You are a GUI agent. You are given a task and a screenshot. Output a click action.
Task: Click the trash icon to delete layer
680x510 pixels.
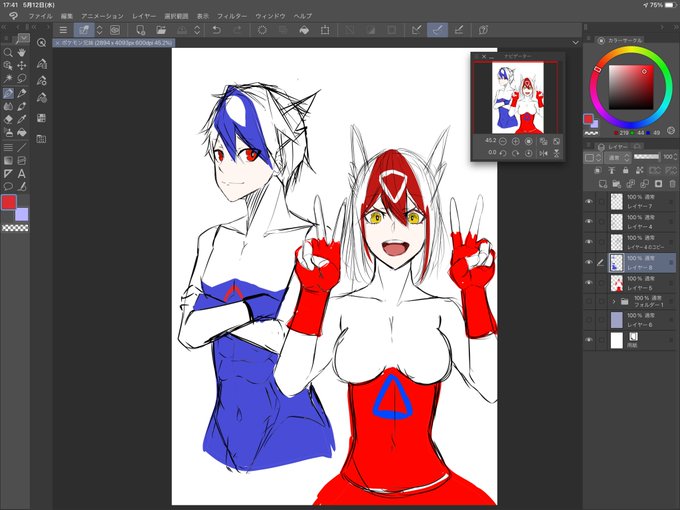pyautogui.click(x=672, y=184)
